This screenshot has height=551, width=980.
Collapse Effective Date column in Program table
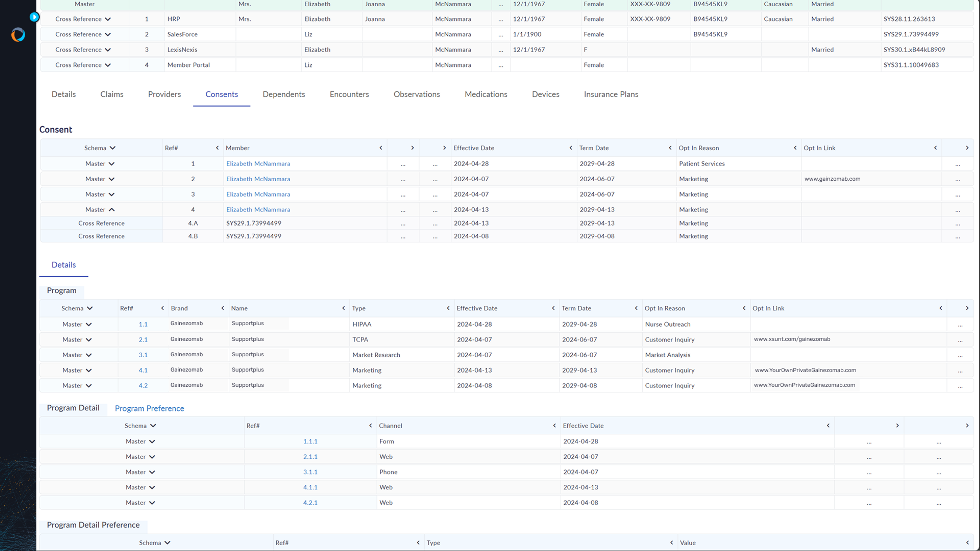[553, 308]
